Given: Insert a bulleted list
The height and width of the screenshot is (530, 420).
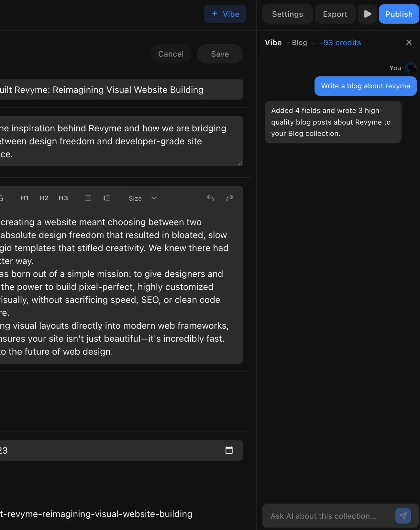Looking at the screenshot, I should pyautogui.click(x=87, y=198).
